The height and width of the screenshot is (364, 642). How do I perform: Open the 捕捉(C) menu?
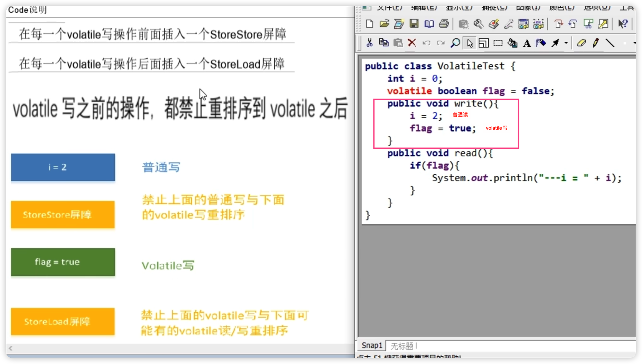(x=494, y=8)
